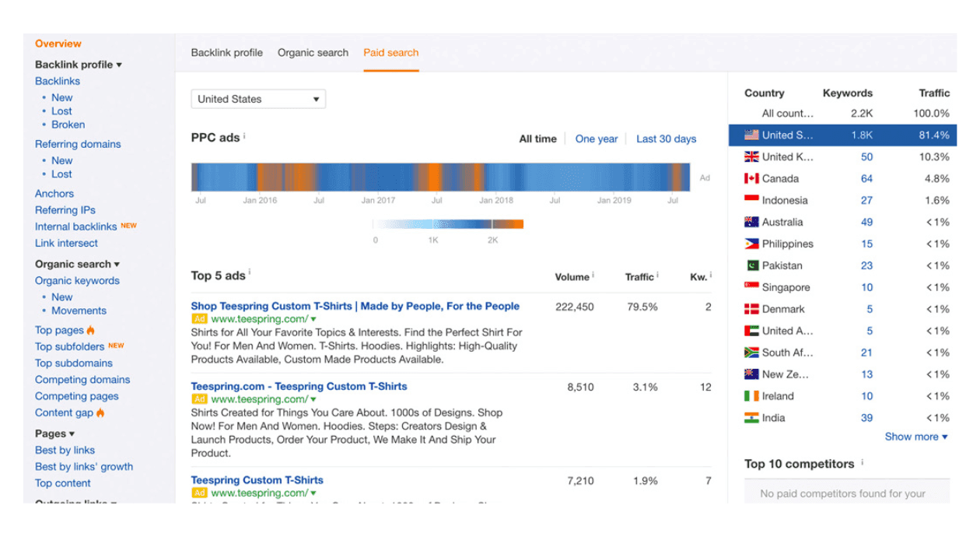Viewport: 980px width, 537px height.
Task: Click volume value 222,450
Action: [575, 307]
